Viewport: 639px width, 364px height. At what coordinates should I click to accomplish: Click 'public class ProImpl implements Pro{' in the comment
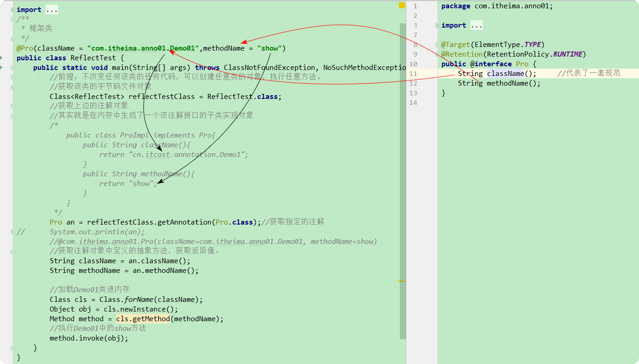141,135
